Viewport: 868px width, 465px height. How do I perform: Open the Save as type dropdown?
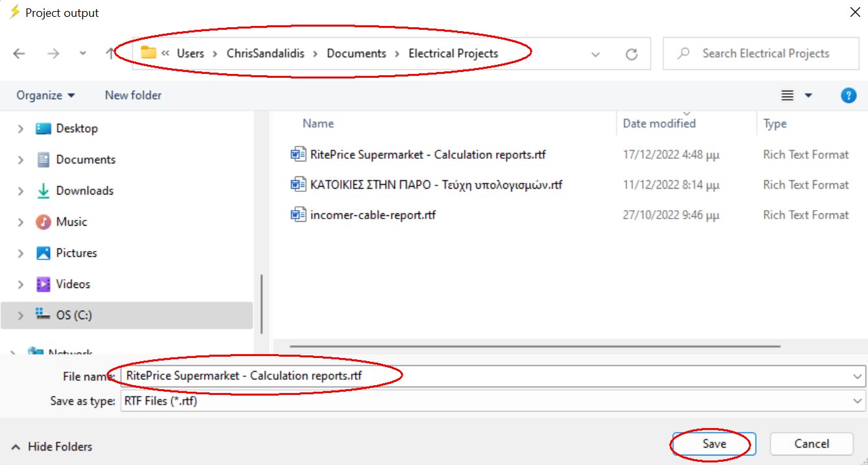coord(858,401)
